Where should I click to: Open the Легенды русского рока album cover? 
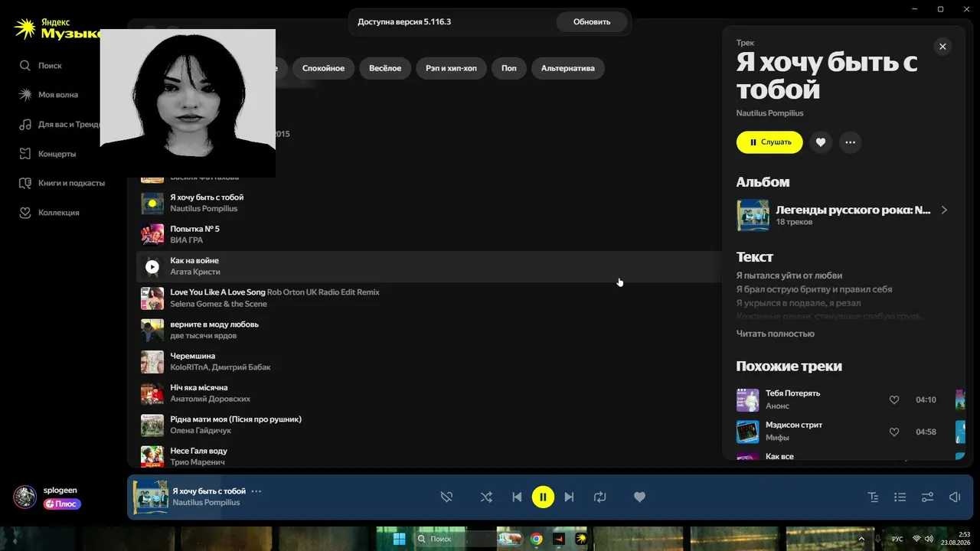pyautogui.click(x=753, y=215)
